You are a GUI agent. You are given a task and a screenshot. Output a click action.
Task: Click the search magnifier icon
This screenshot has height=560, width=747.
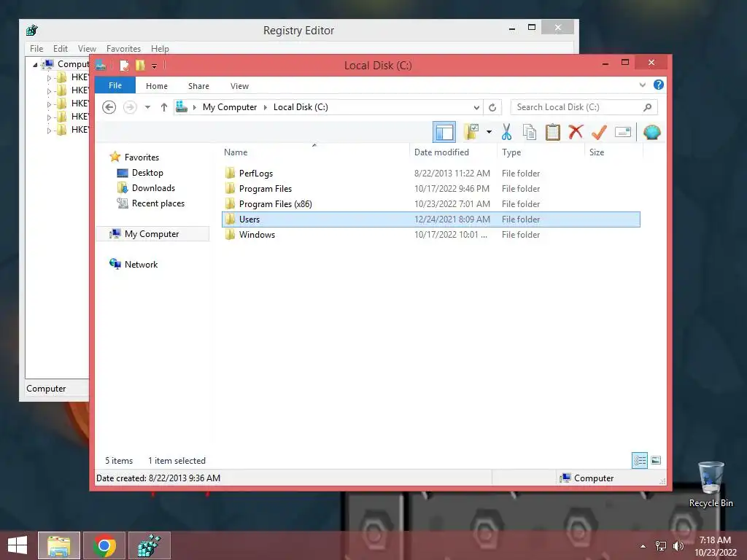[648, 107]
